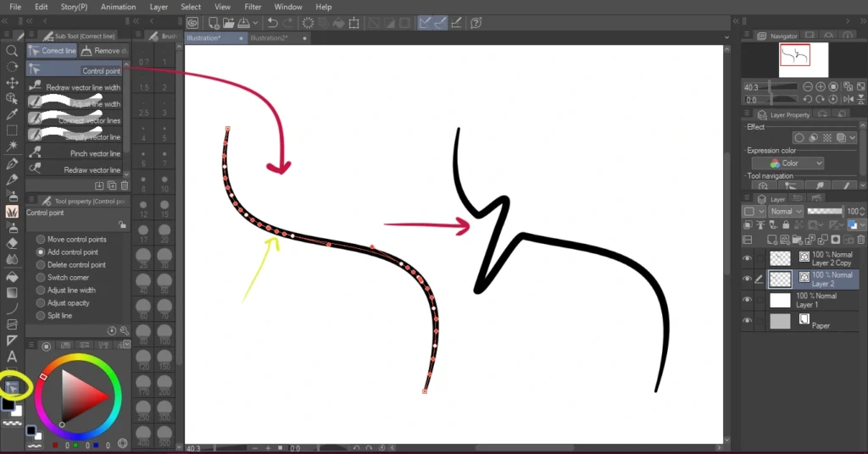Select the Eyedropper tool
This screenshot has height=454, width=868.
point(12,114)
